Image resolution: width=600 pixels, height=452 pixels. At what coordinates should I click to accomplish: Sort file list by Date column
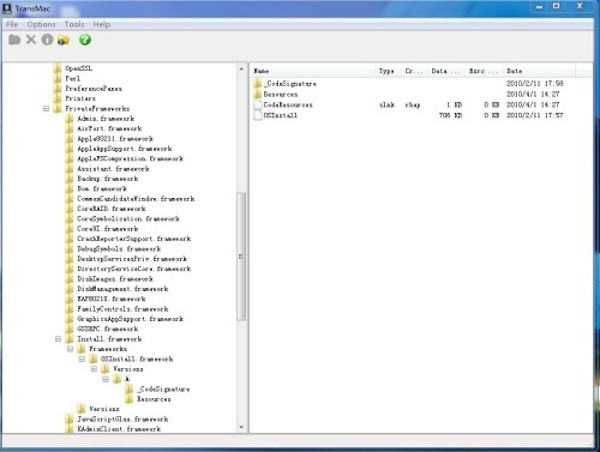540,71
